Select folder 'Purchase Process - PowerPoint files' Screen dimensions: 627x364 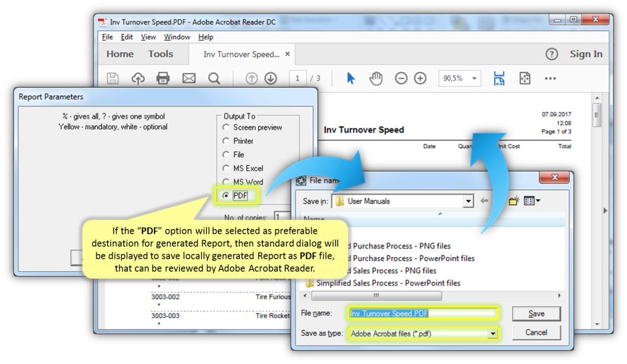(x=413, y=258)
